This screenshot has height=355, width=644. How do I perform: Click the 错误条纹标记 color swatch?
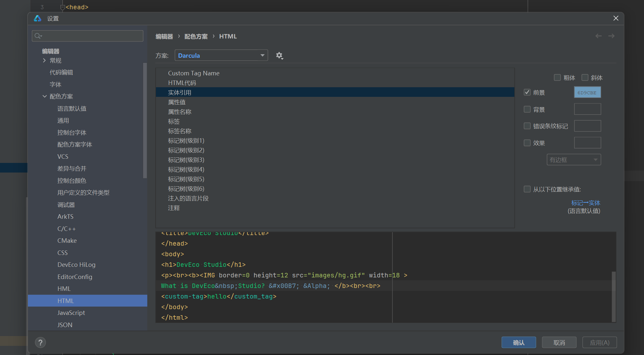[587, 126]
